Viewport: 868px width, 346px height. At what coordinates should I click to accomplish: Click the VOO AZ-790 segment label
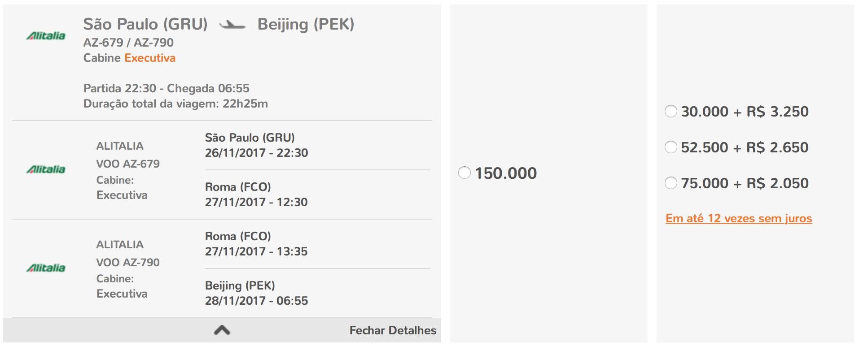pos(128,262)
